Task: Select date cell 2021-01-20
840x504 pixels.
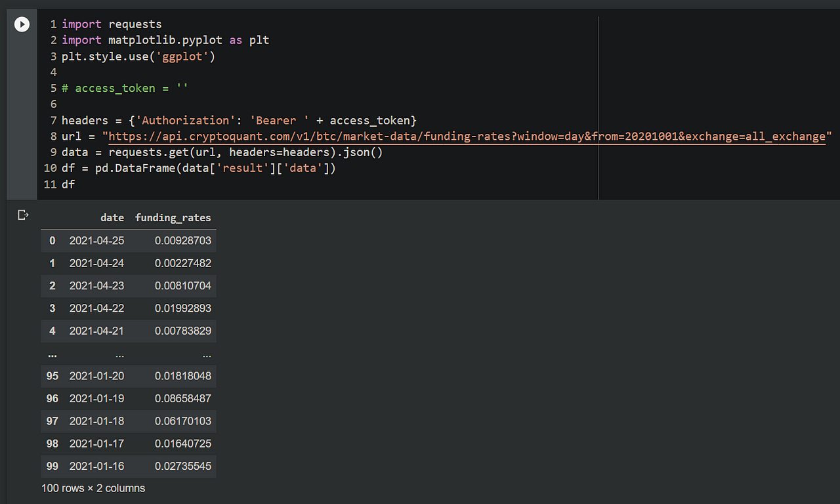Action: [x=96, y=376]
